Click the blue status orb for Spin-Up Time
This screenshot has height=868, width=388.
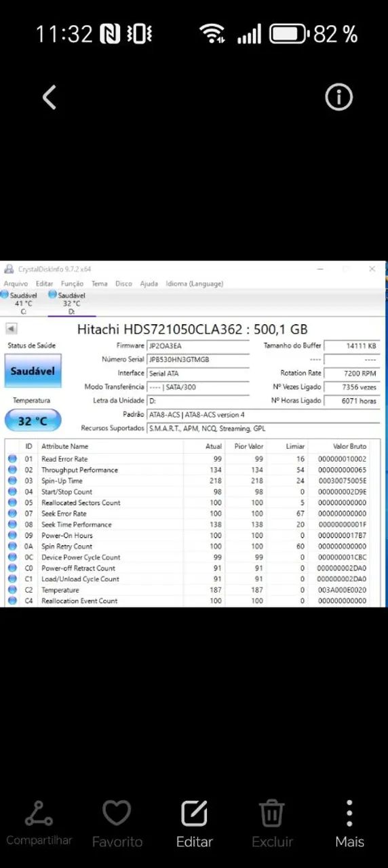(x=12, y=481)
